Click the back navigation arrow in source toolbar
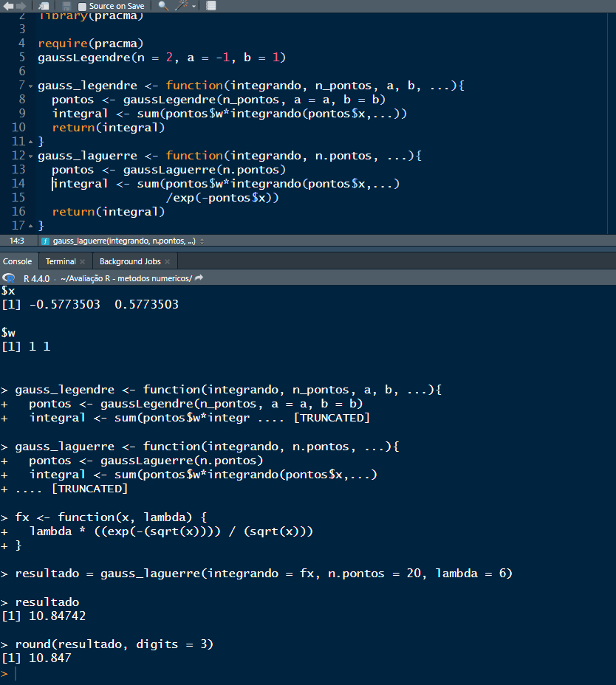 coord(10,5)
